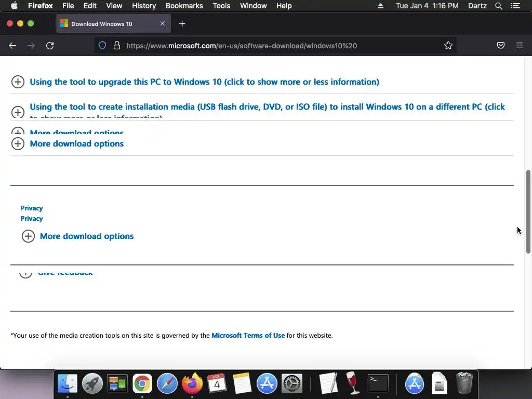Launch Google Chrome from the Dock
The height and width of the screenshot is (399, 532).
pos(142,383)
